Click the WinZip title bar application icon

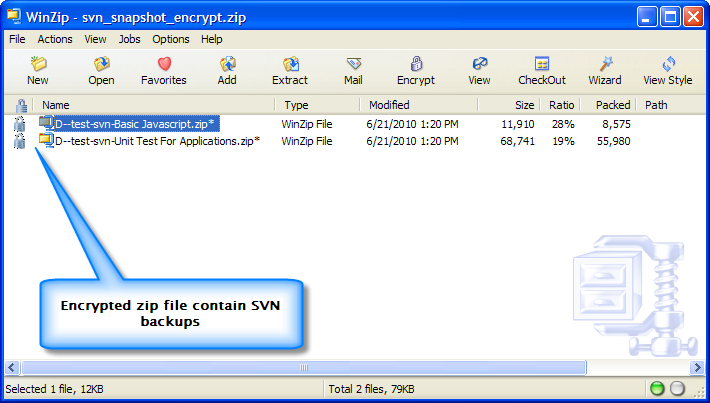coord(14,17)
